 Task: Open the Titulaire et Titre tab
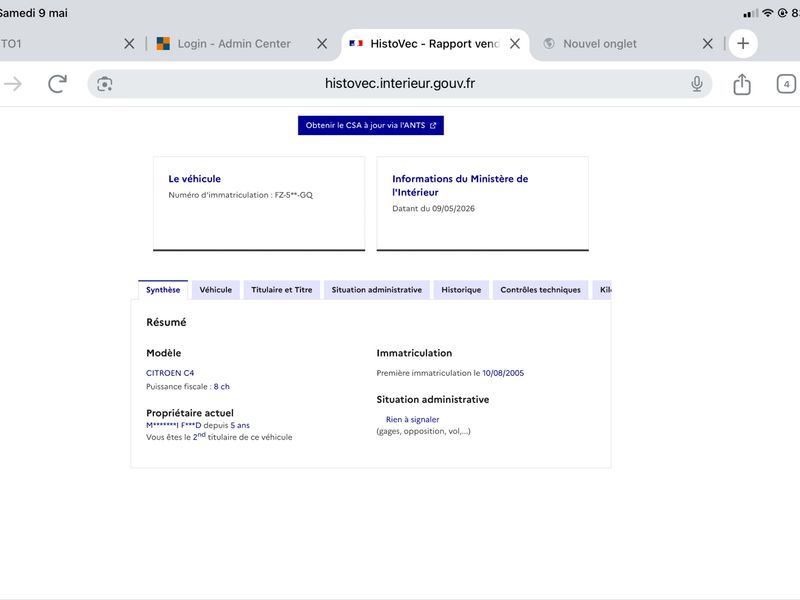coord(282,290)
